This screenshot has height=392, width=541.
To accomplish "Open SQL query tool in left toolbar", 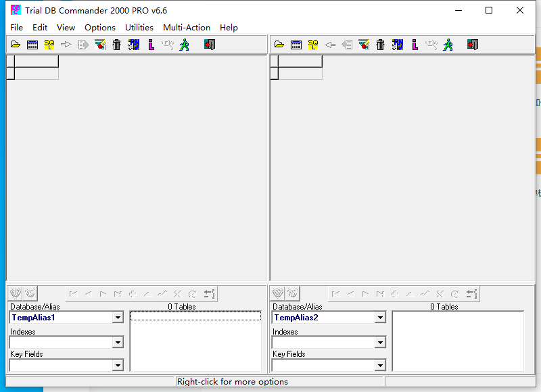I will (x=49, y=45).
